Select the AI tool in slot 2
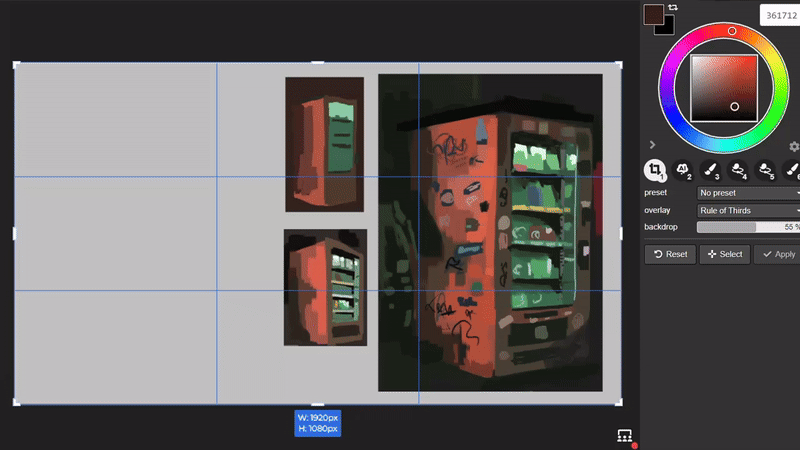The width and height of the screenshot is (800, 450). coord(683,169)
